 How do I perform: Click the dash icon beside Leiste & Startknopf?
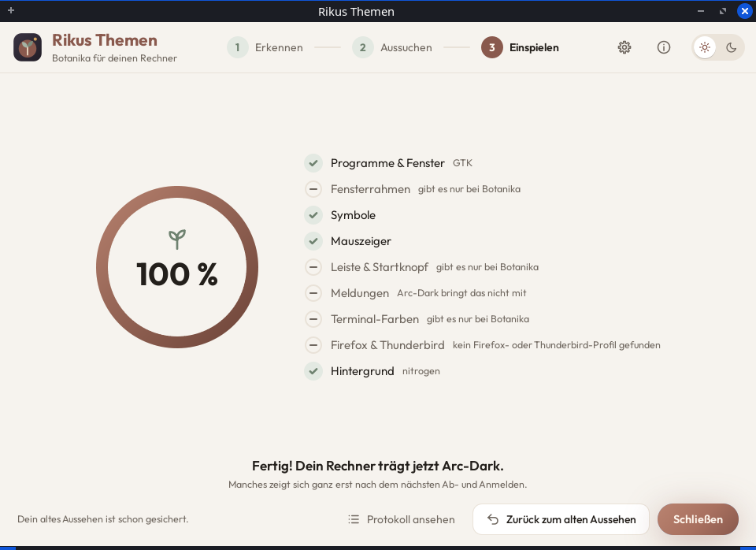click(x=313, y=267)
